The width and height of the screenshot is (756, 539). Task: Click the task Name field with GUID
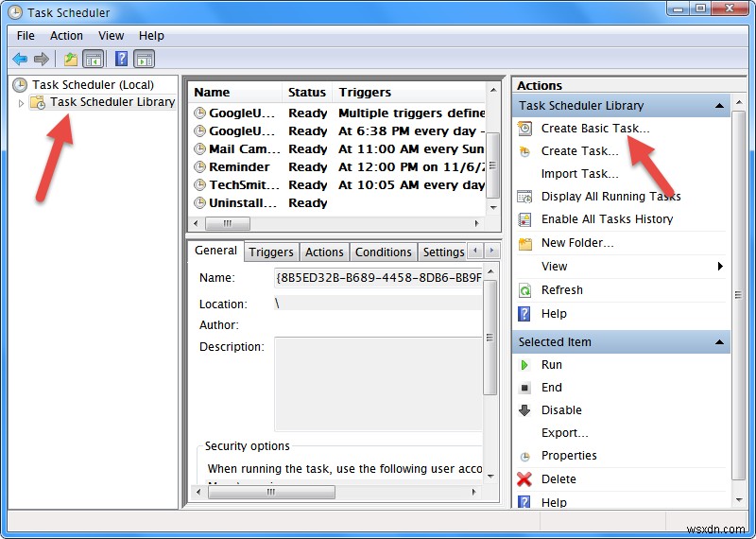coord(379,278)
